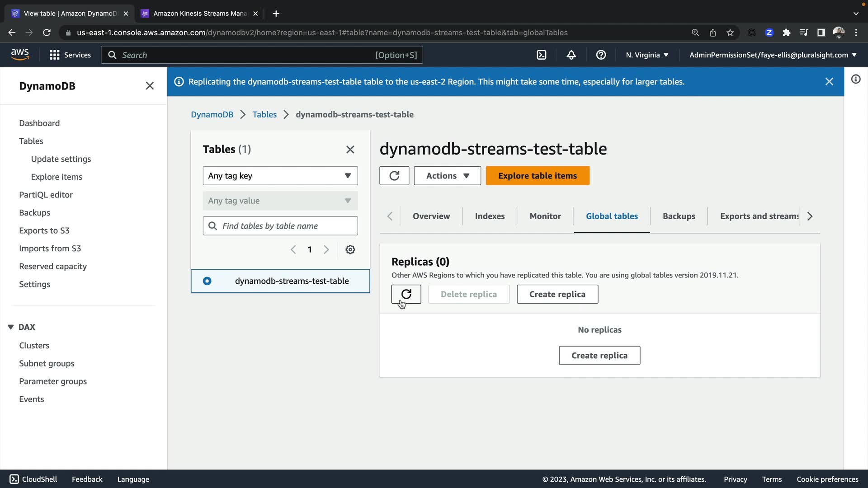Click orange Explore table items button
The image size is (868, 488).
(x=537, y=176)
